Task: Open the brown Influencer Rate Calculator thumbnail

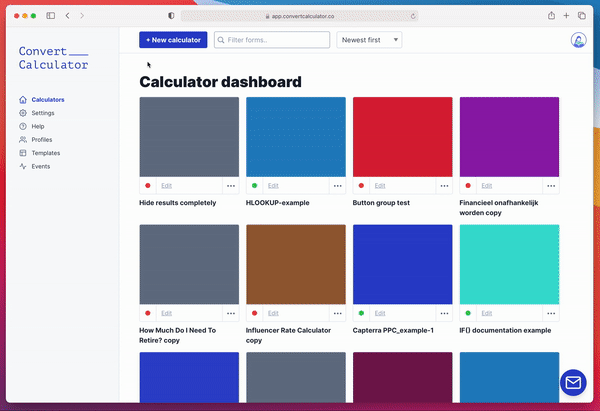Action: tap(296, 264)
